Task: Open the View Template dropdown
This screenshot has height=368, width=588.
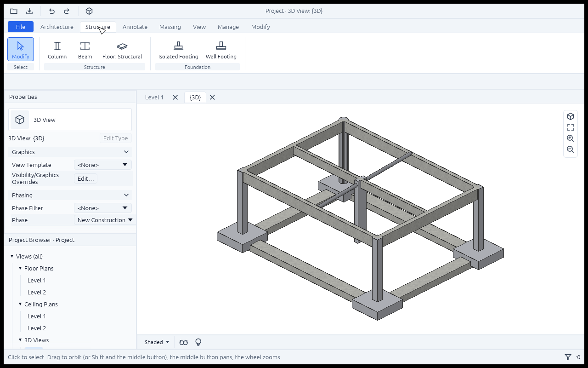Action: [x=103, y=165]
